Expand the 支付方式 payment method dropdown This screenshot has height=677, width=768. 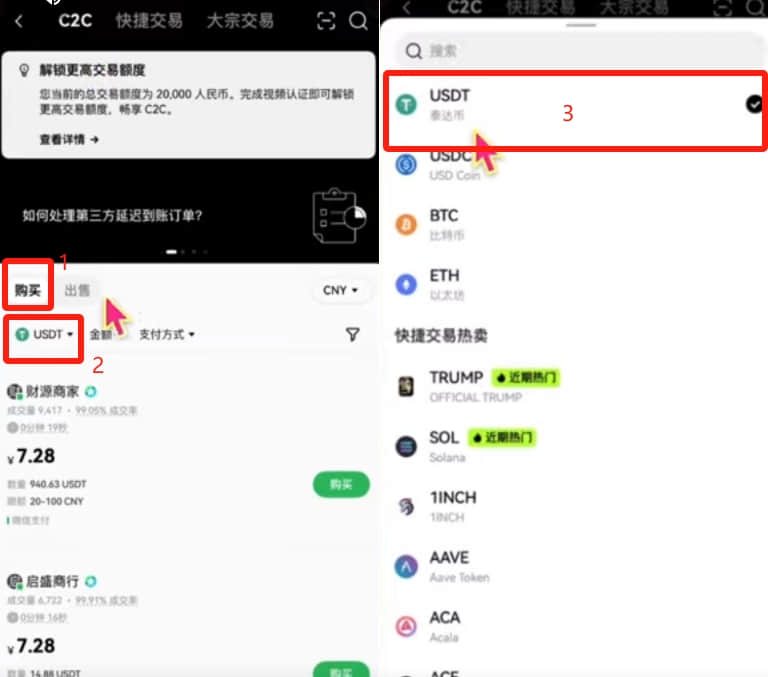coord(167,335)
